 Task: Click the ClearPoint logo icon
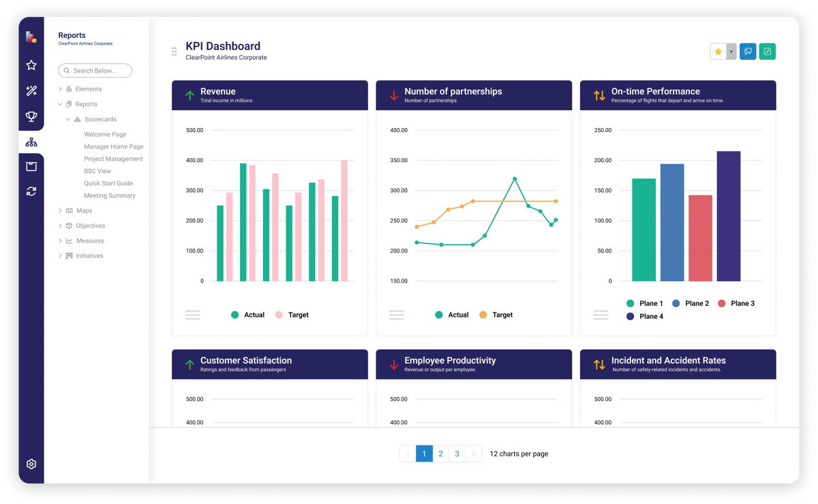pyautogui.click(x=31, y=37)
